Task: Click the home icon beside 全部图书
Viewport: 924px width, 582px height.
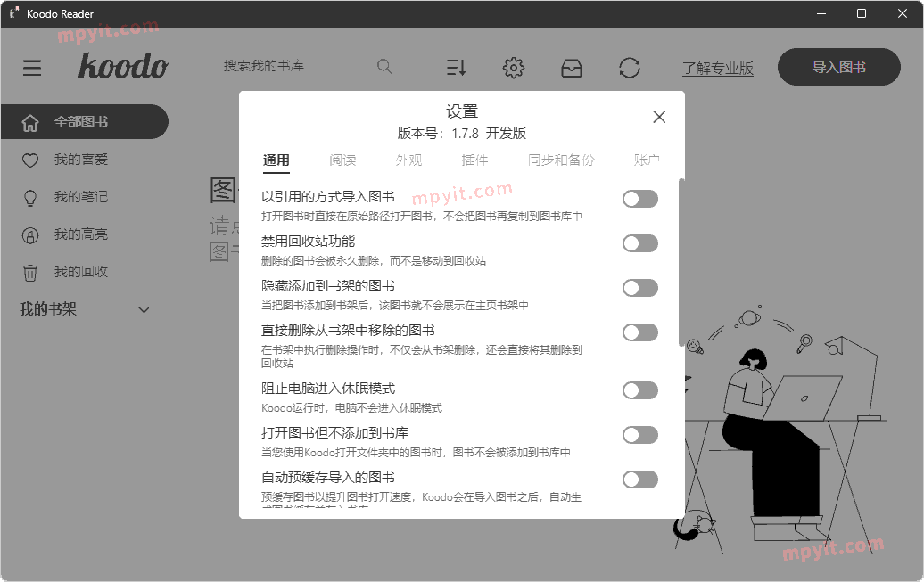Action: pyautogui.click(x=30, y=122)
